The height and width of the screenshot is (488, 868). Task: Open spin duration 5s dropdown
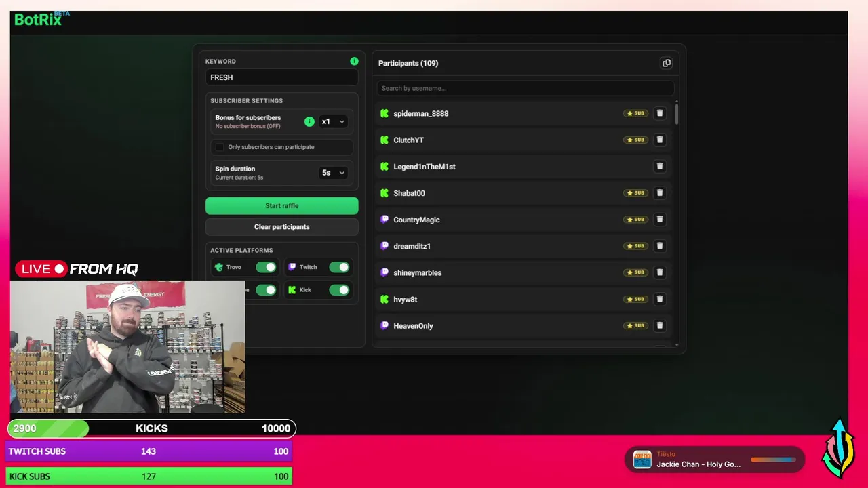[x=333, y=173]
